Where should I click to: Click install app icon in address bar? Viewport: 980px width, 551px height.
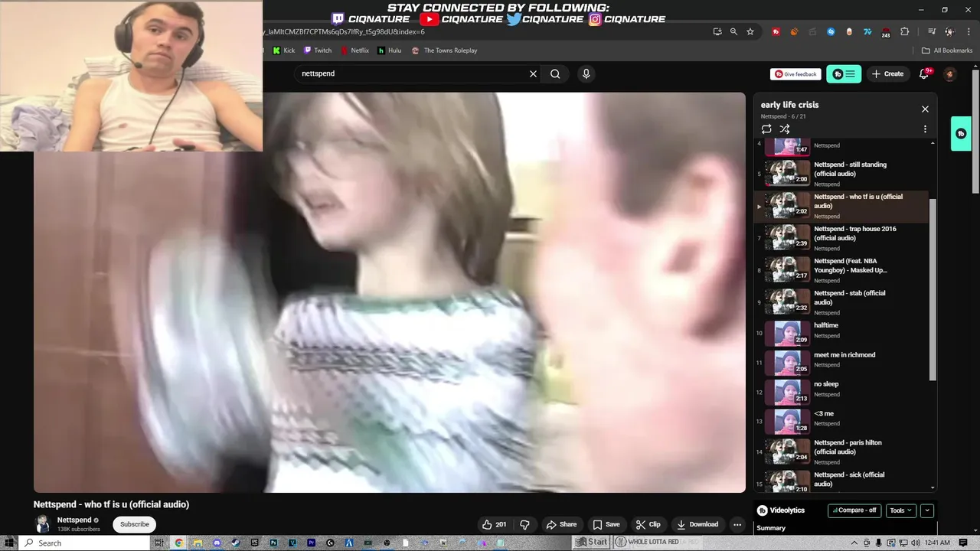(x=717, y=31)
